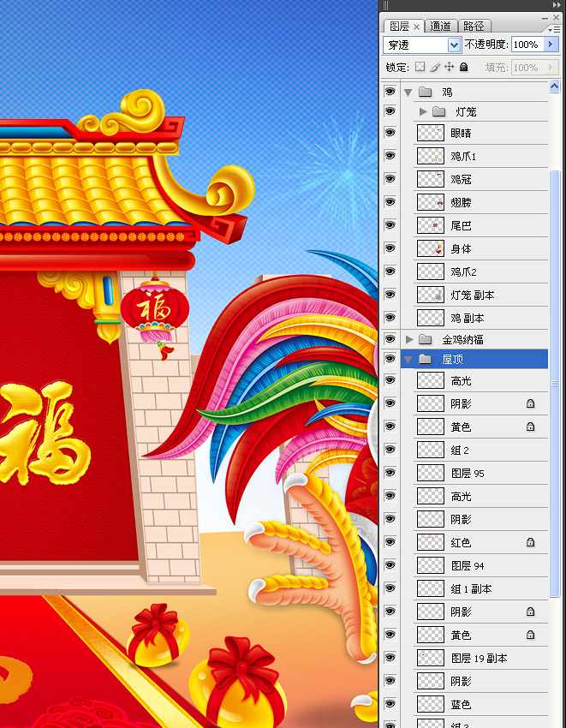Select the 鸡爪2 layer name
Screen dimensions: 566x728
(463, 272)
